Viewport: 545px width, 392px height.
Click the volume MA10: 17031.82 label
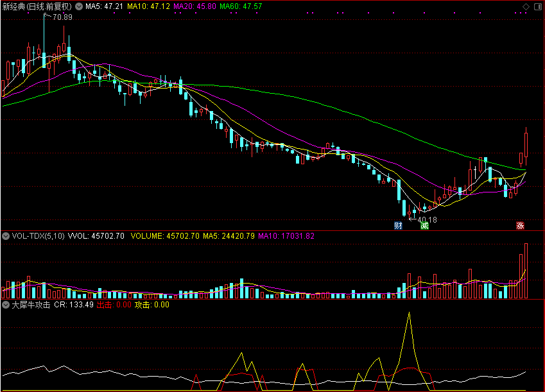[286, 236]
